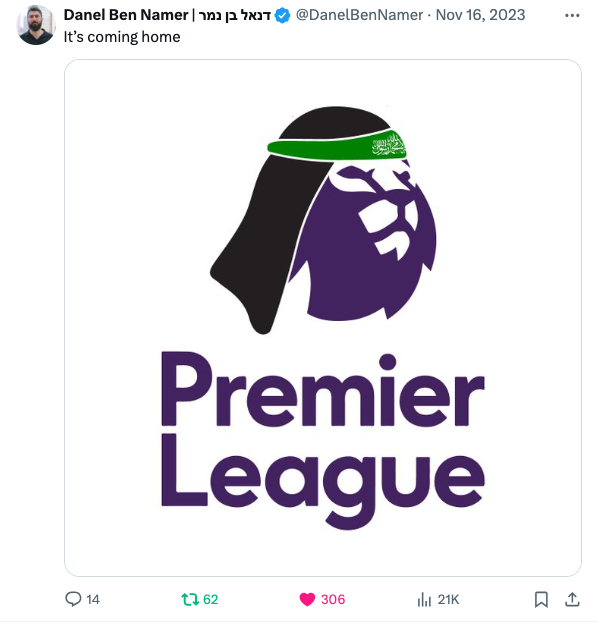The image size is (598, 627).
Task: Click the display name Danel Ben Namer
Action: (x=126, y=15)
